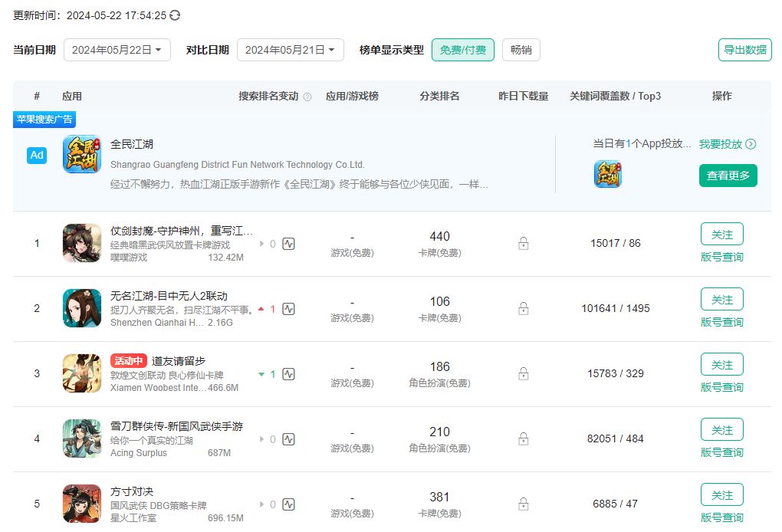The height and width of the screenshot is (532, 782).
Task: Select the 免费/付费 ranking type
Action: 462,48
